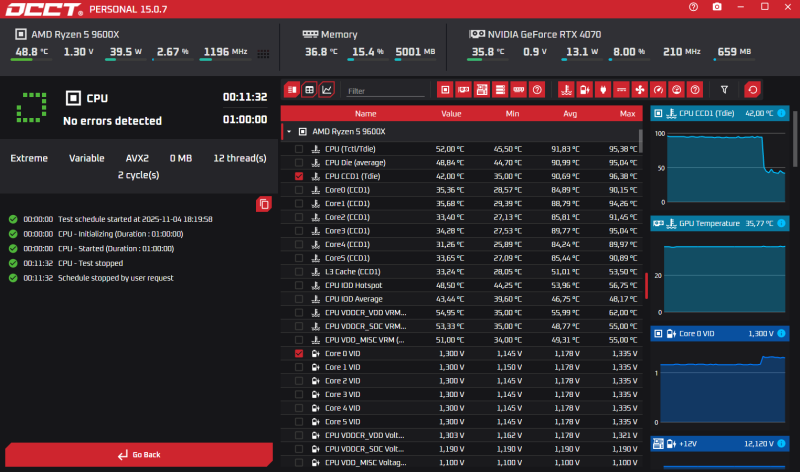Check the L3 Cache (CCD1) checkbox
The height and width of the screenshot is (472, 800).
[x=299, y=271]
